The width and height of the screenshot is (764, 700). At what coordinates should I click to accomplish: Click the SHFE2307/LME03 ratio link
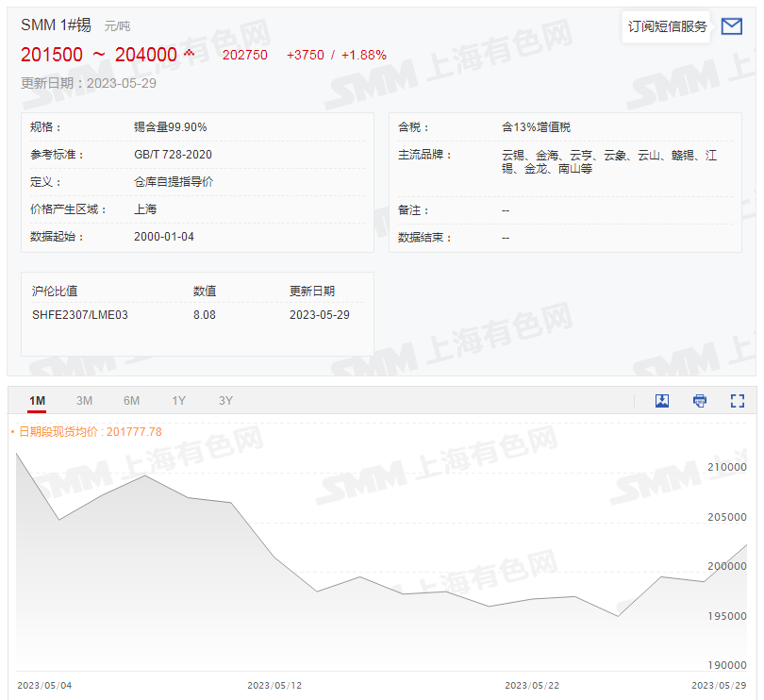pyautogui.click(x=80, y=314)
